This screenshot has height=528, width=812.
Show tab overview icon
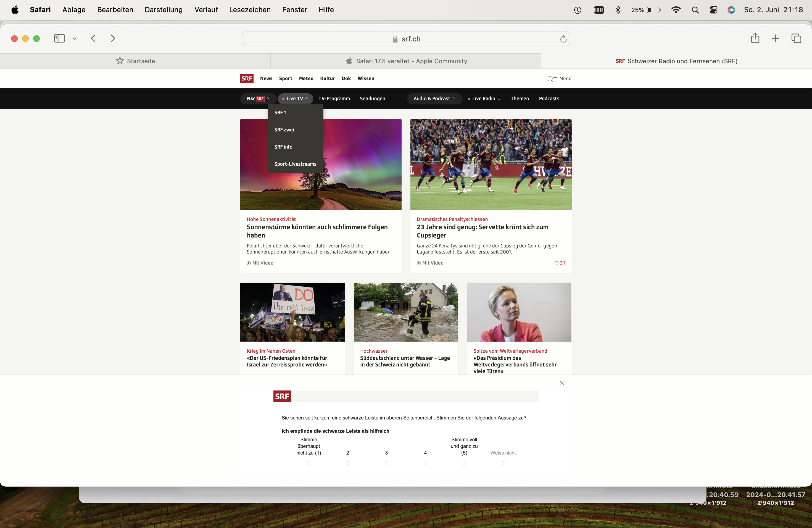(796, 38)
